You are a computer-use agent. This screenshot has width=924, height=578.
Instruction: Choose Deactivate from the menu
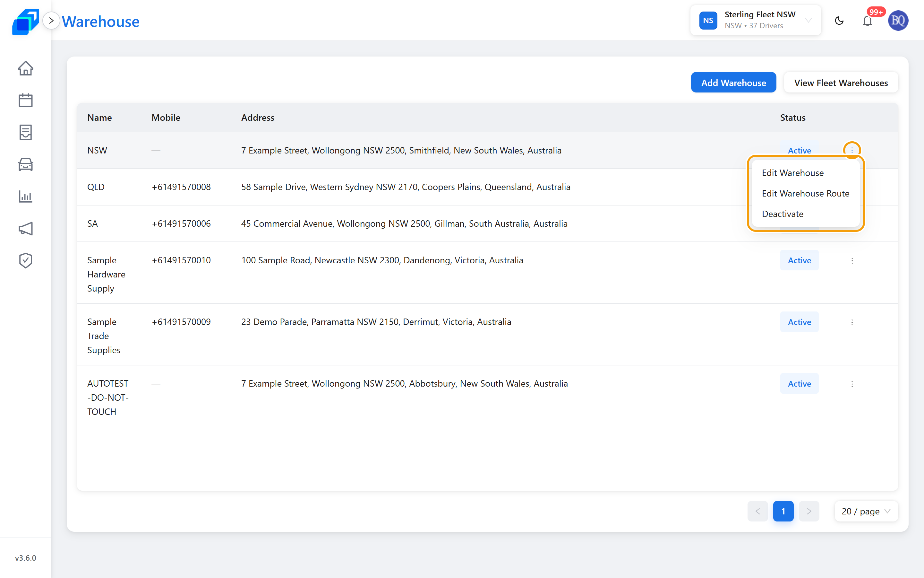pos(806,214)
